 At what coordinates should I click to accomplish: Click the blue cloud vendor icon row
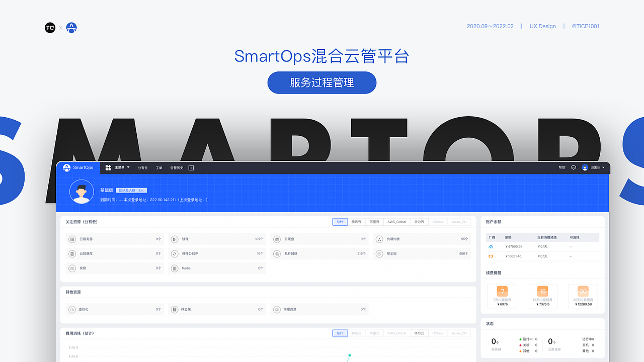(x=491, y=247)
